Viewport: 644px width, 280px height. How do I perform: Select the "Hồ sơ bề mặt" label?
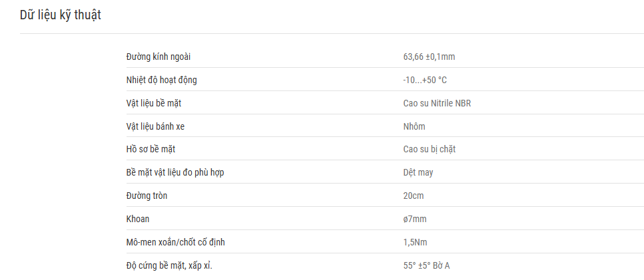(x=151, y=150)
